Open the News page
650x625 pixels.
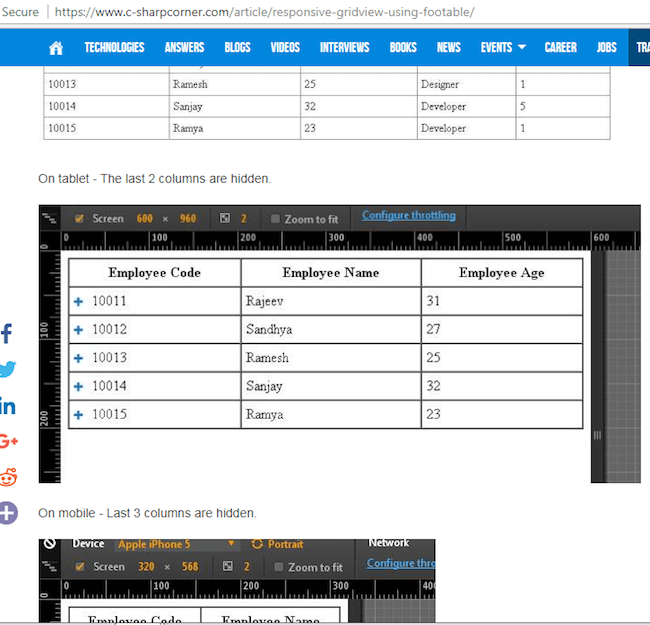click(449, 47)
